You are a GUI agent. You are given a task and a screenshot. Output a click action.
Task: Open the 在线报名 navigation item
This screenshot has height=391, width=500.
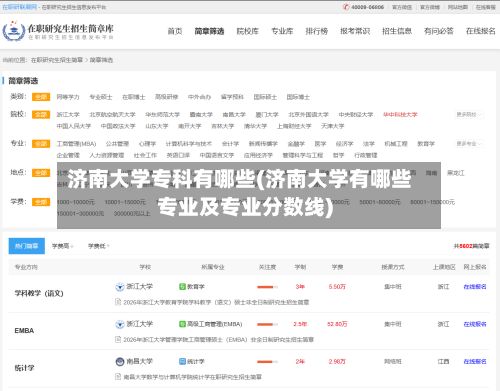pos(481,31)
